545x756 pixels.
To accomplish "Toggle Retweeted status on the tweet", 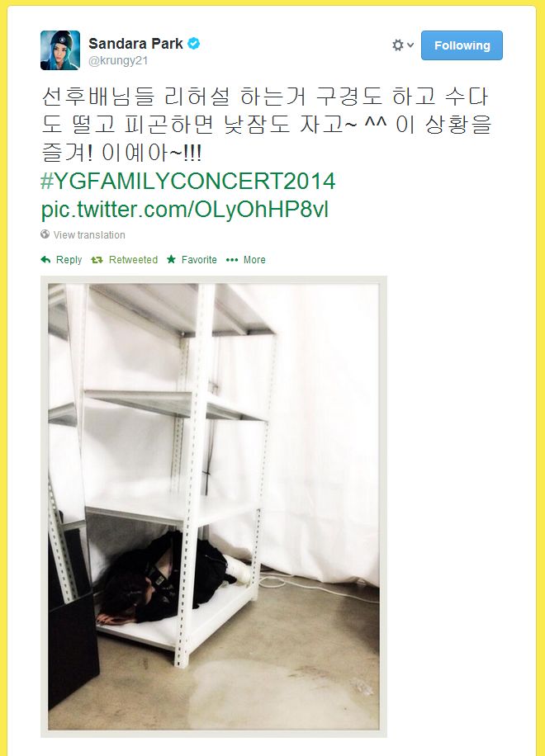I will (125, 260).
